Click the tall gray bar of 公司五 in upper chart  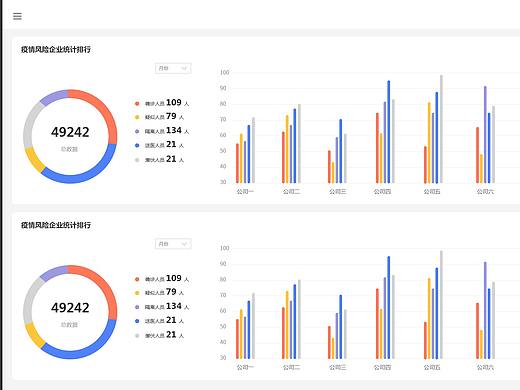(x=441, y=129)
